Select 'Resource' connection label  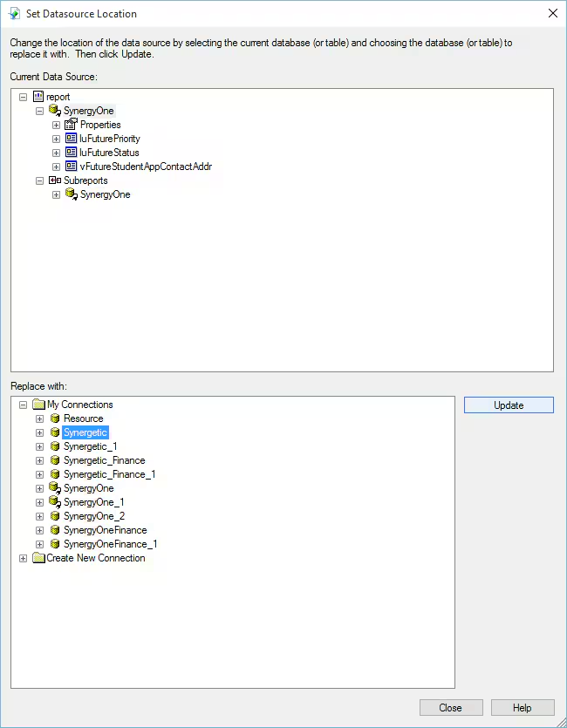(x=84, y=418)
